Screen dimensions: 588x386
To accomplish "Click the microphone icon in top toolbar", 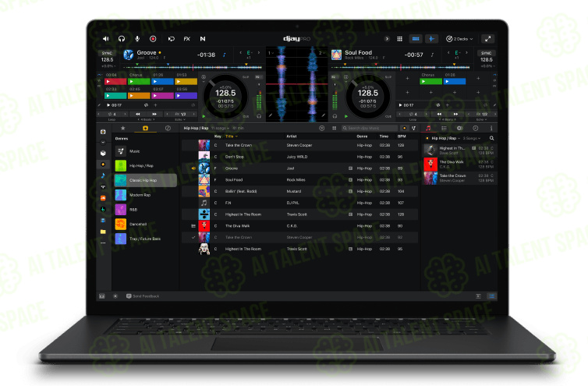I will pyautogui.click(x=137, y=39).
